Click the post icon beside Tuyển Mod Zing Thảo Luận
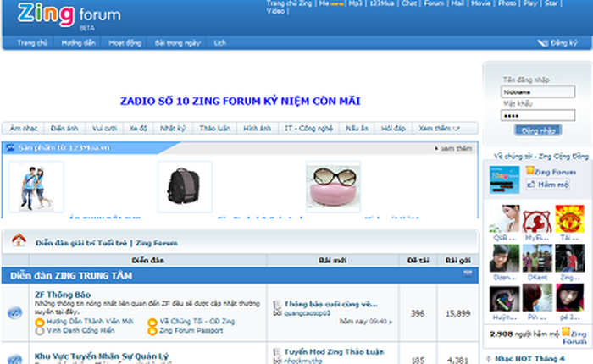The image size is (593, 364). click(x=277, y=352)
